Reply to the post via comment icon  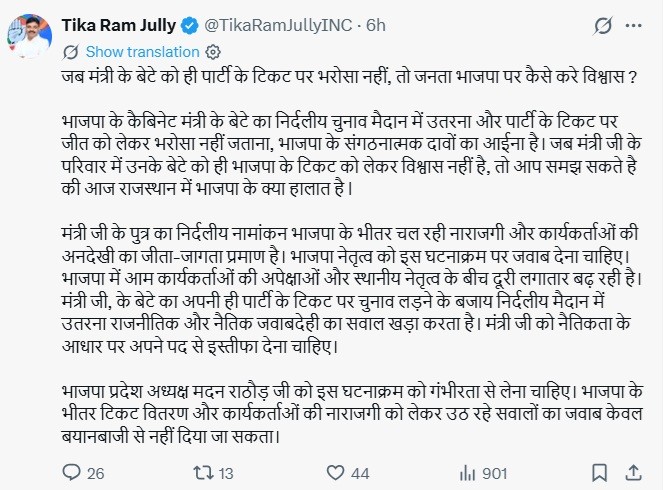click(71, 472)
